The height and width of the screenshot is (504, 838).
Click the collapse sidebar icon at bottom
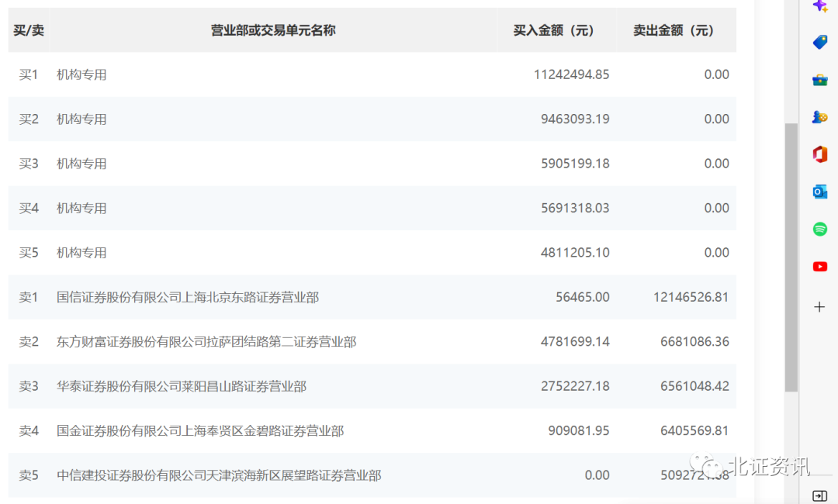tap(819, 496)
